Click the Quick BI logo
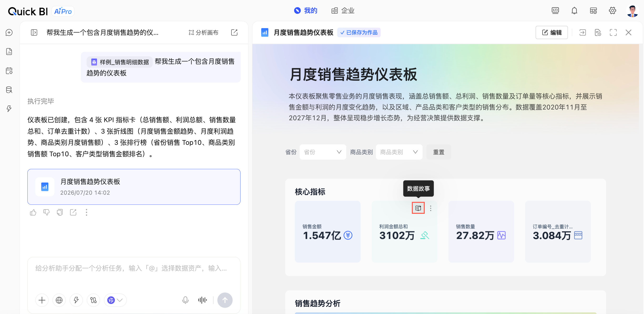The image size is (644, 314). point(28,11)
